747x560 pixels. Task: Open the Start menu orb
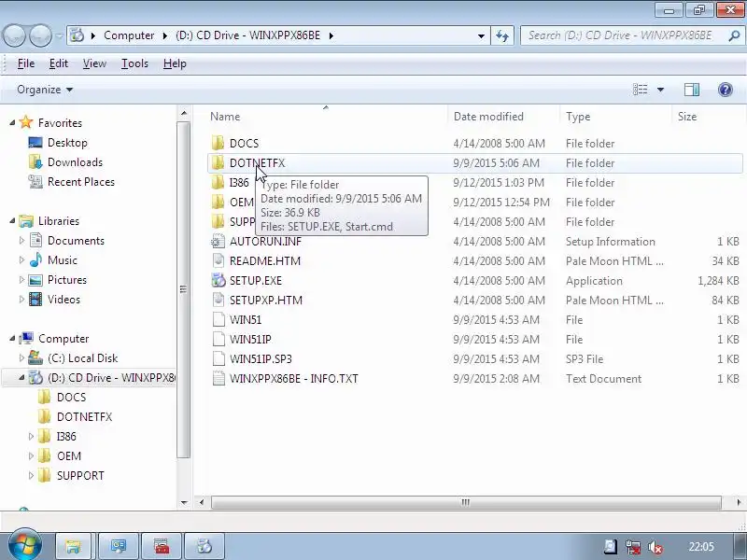pyautogui.click(x=25, y=544)
